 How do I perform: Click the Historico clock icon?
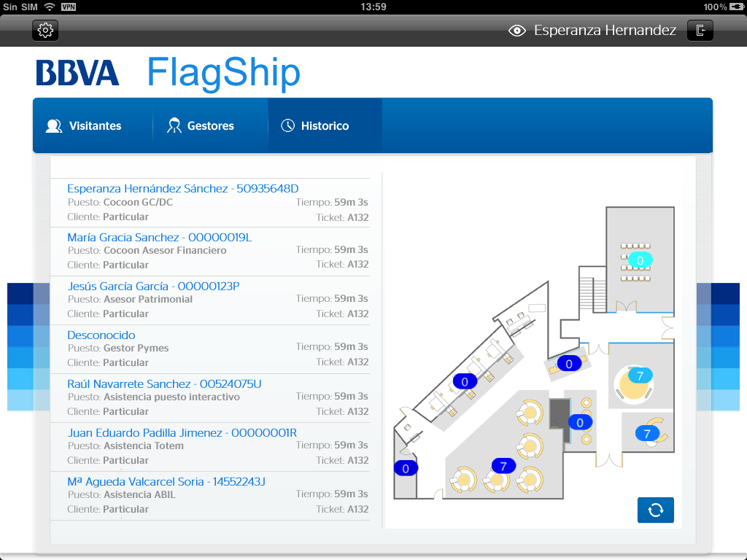[x=287, y=125]
